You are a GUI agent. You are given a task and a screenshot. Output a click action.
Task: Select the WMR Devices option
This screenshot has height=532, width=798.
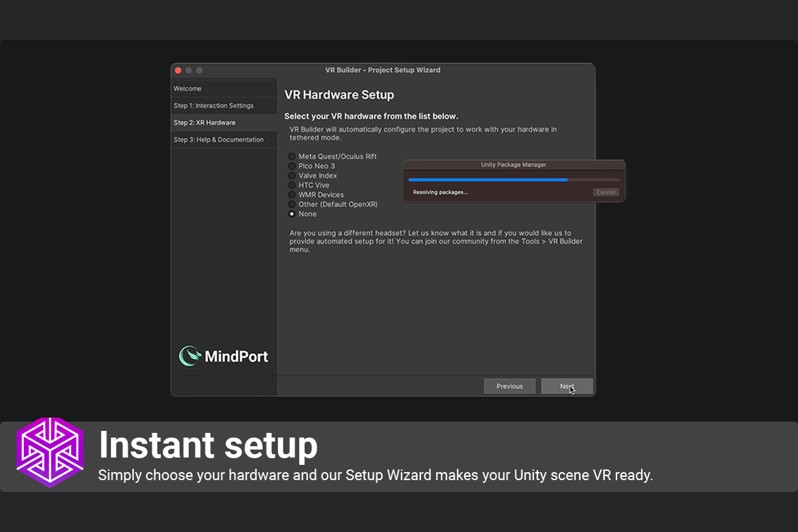coord(316,195)
